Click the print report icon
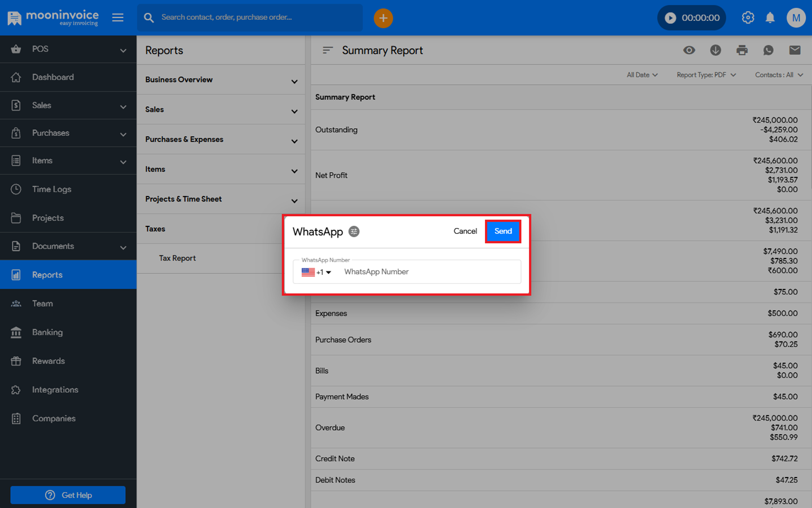812x508 pixels. click(742, 50)
